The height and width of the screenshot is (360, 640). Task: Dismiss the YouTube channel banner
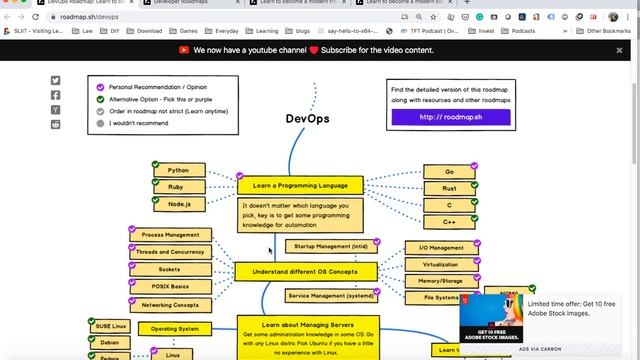click(x=619, y=50)
